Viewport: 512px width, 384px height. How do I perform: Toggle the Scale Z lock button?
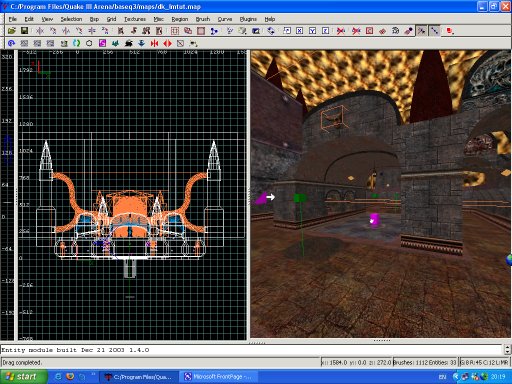pyautogui.click(x=326, y=31)
